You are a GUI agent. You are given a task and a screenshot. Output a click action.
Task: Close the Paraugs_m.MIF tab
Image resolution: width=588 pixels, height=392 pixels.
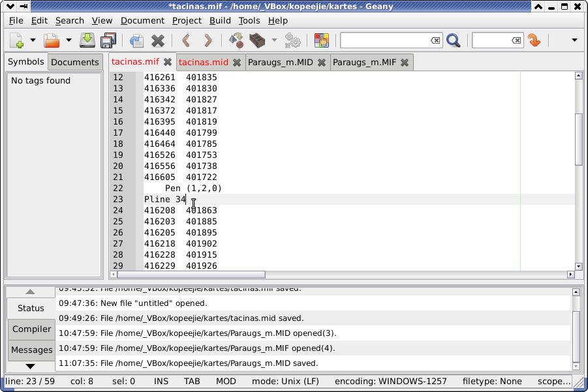coord(404,63)
